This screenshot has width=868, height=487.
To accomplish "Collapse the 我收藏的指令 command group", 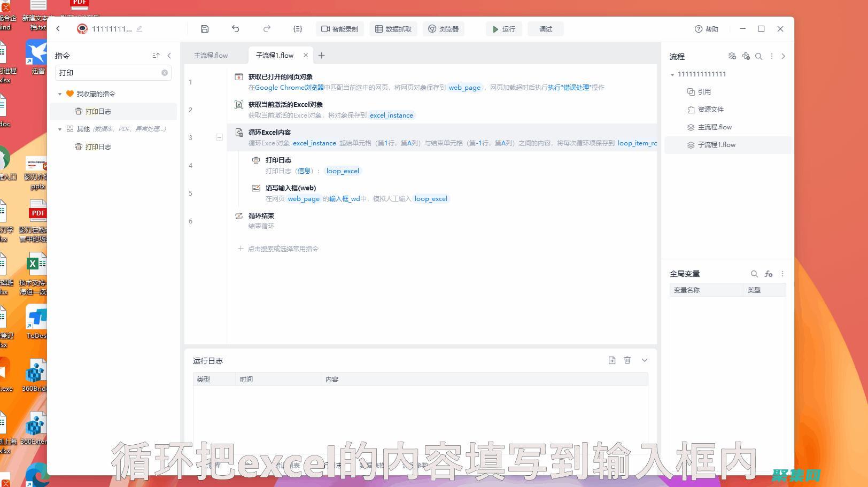I will [x=60, y=94].
